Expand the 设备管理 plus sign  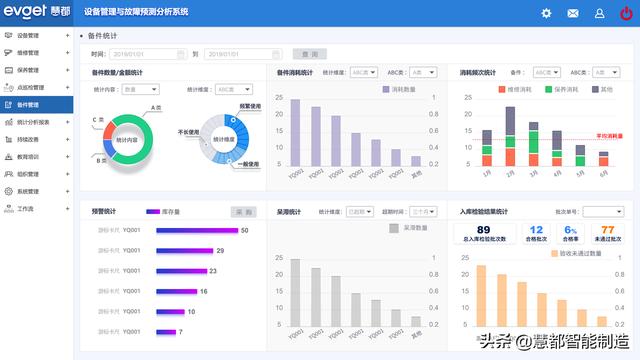point(67,36)
